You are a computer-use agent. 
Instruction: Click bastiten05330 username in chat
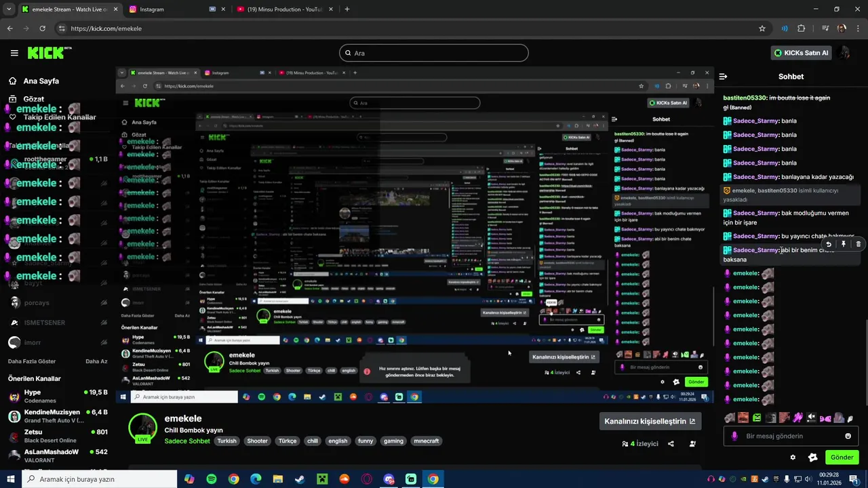[x=745, y=98]
